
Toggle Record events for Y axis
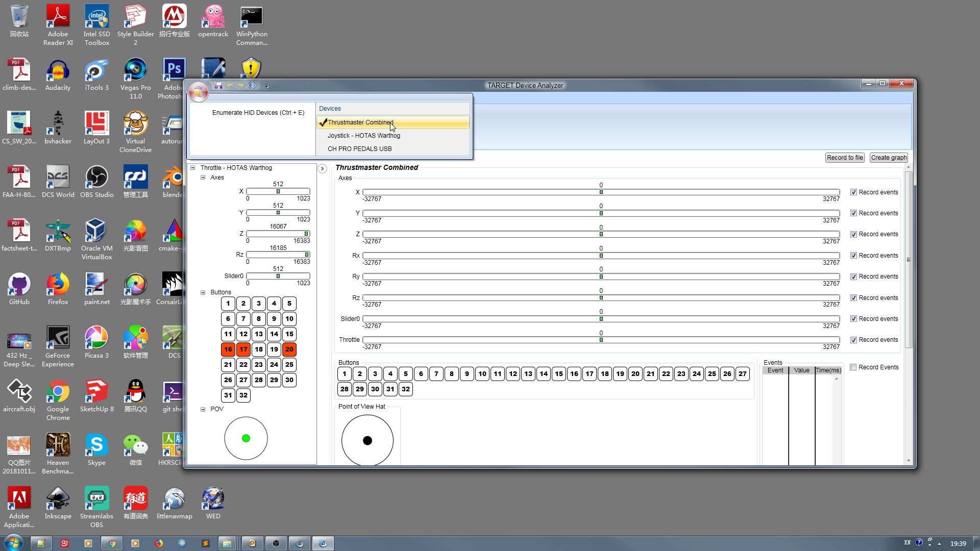[853, 213]
